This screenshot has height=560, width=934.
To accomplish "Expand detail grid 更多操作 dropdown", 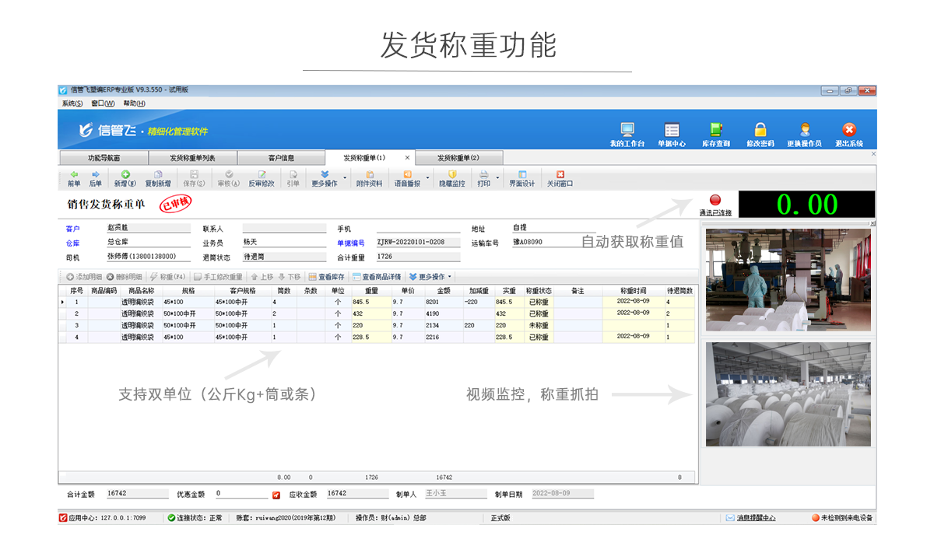I will [449, 277].
